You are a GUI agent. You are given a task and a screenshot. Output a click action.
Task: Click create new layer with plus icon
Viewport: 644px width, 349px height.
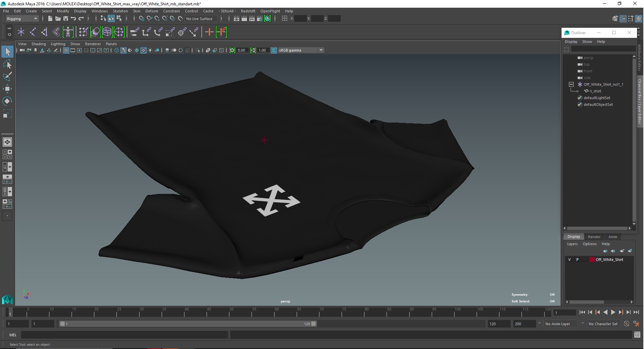click(x=622, y=251)
